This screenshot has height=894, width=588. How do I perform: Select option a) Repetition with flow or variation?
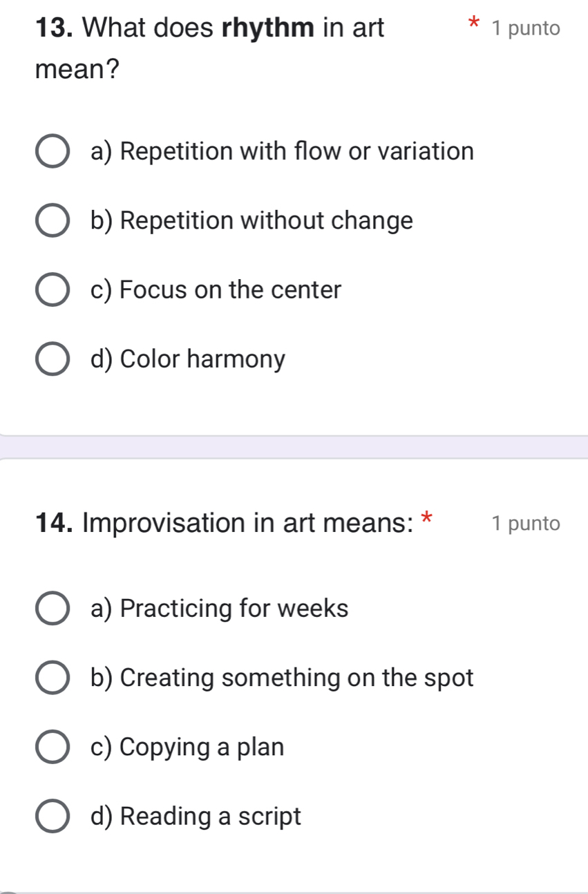coord(52,151)
